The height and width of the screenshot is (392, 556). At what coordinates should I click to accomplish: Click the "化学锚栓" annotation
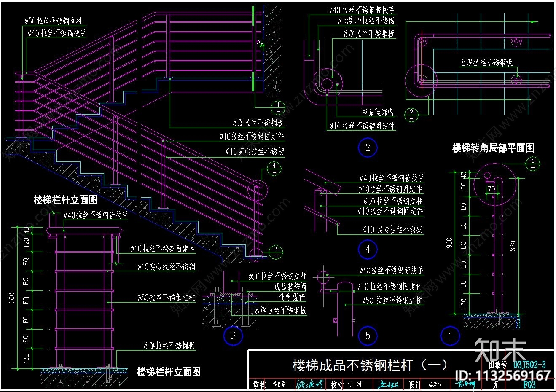292,297
